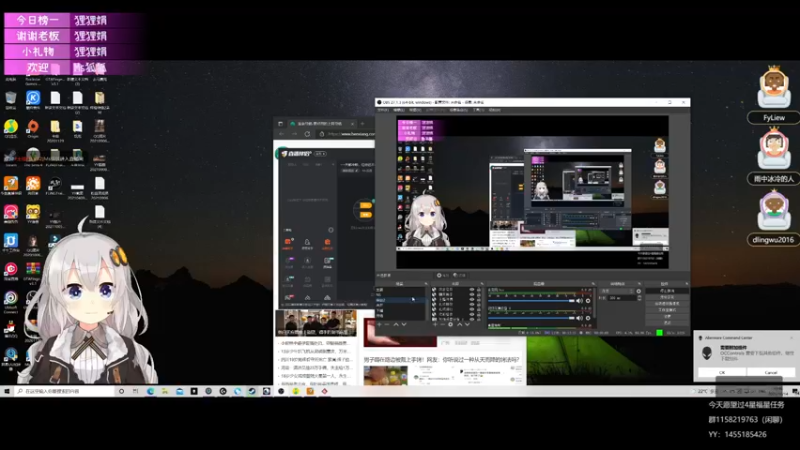Click OK in Alienware Command Center dialog

pos(722,372)
